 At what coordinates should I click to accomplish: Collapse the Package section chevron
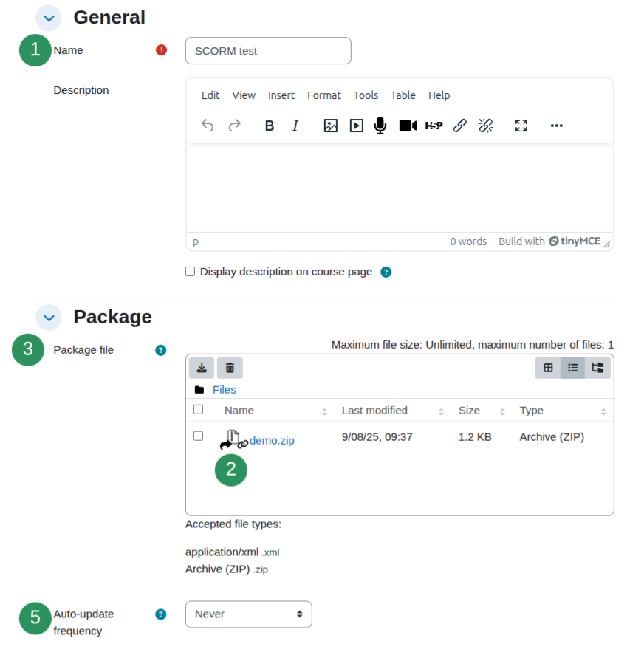click(x=49, y=318)
